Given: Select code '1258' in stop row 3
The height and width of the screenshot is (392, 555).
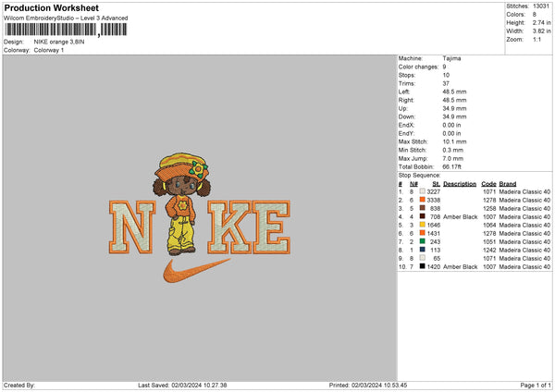Looking at the screenshot, I should click(x=489, y=208).
